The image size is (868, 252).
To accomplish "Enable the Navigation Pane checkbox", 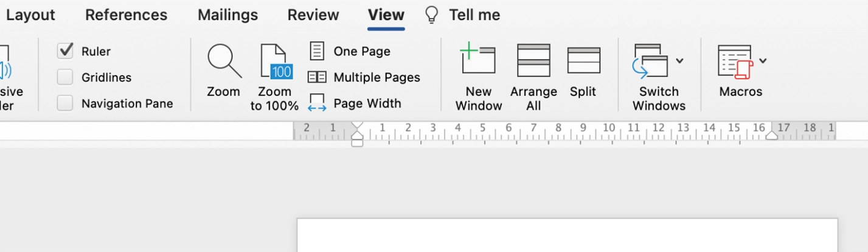I will [65, 103].
